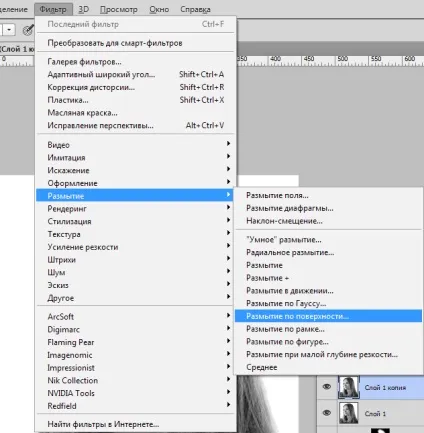Hide the Слой 1 копия layer
Viewport: 424px width, 433px height.
(327, 387)
